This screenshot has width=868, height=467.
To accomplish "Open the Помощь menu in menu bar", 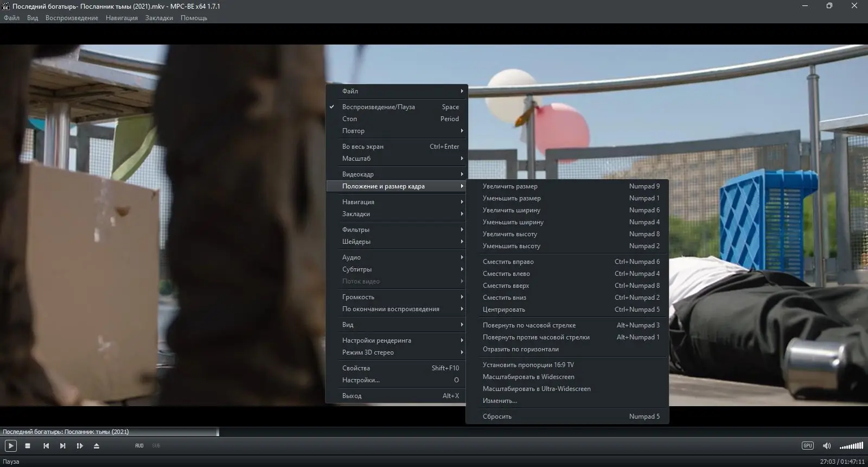I will pos(194,18).
